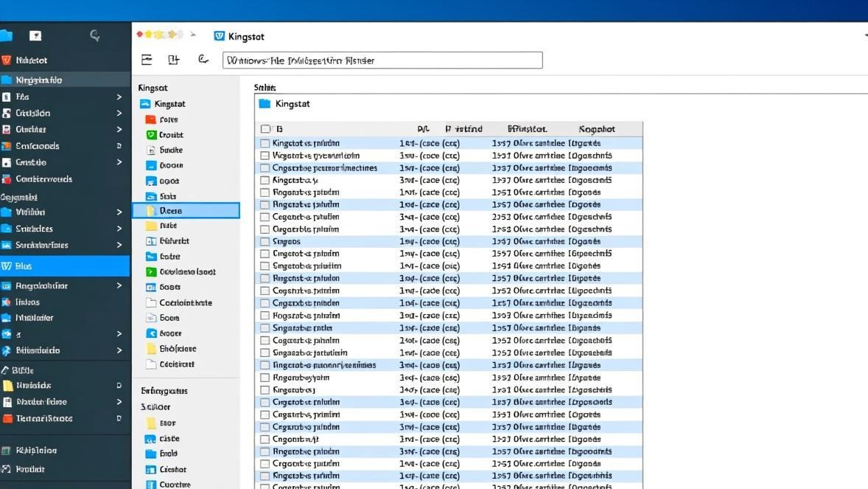Expand the Gtotlter sidebar item chevron

[119, 130]
